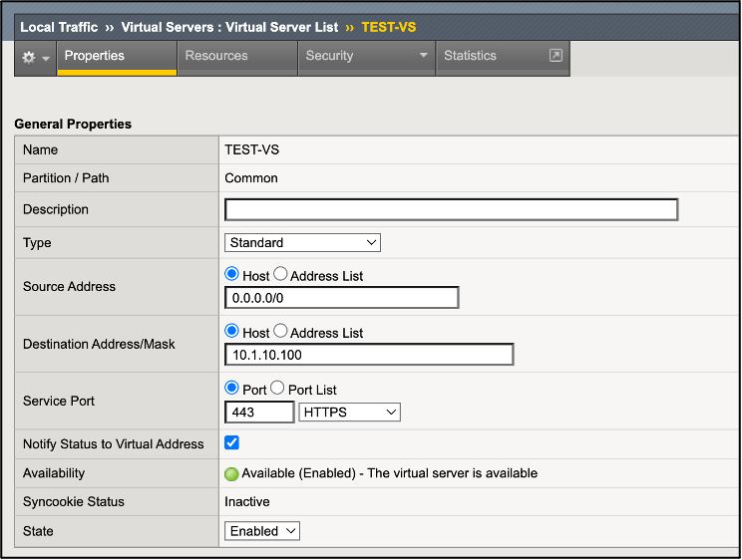Screen dimensions: 742x560
Task: Open the Type dropdown showing Standard
Action: coord(302,242)
